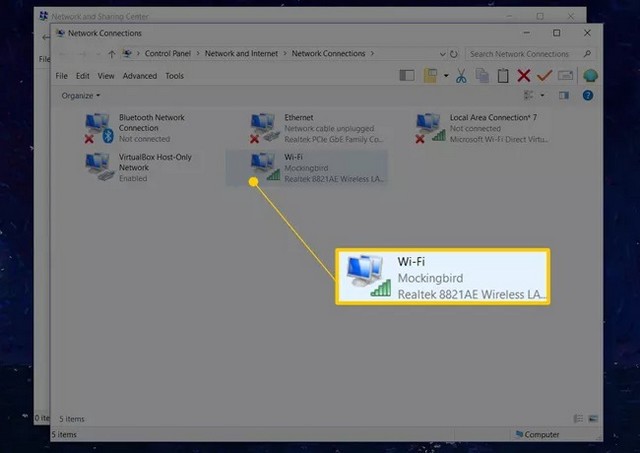Screen dimensions: 640x453
Task: Click the red X Delete icon
Action: [x=523, y=76]
